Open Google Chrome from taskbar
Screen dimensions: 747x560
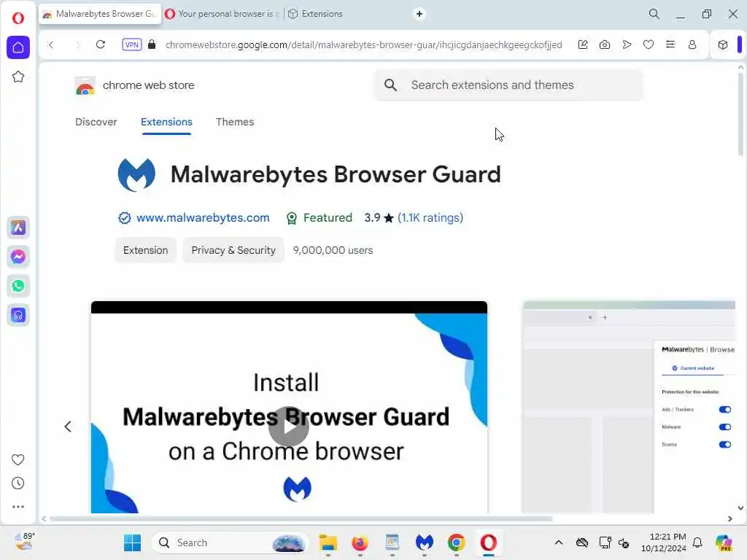pos(457,542)
